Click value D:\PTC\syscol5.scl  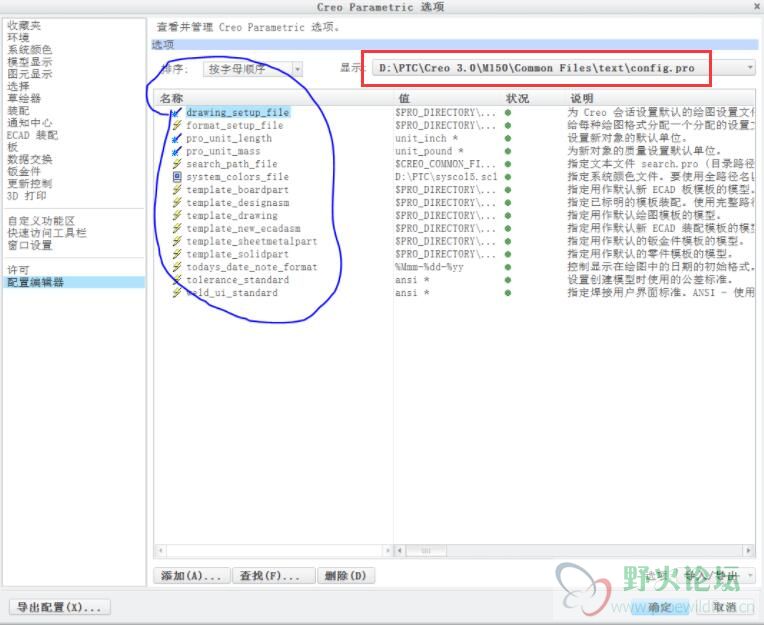tap(446, 177)
